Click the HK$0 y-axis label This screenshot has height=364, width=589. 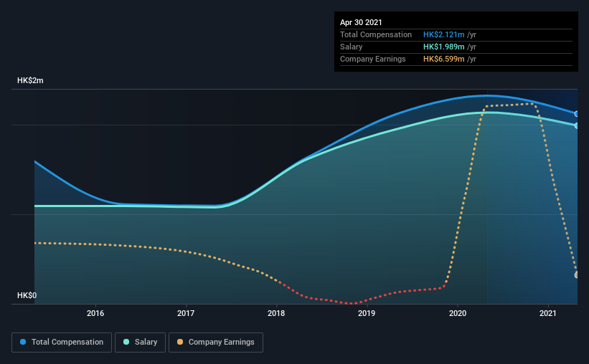[27, 296]
